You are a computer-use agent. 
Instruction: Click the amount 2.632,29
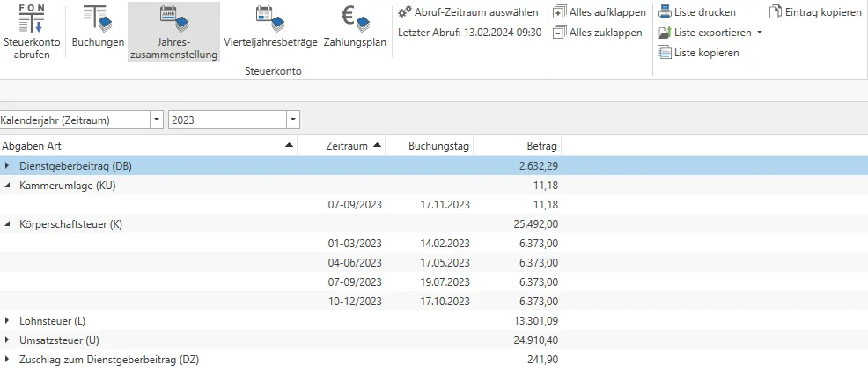click(x=540, y=166)
